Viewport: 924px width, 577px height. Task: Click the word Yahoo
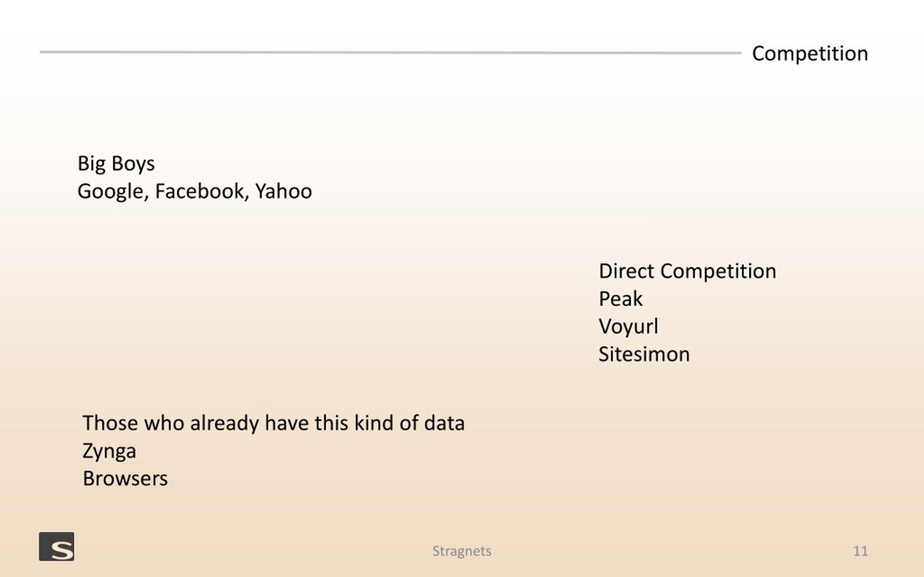tap(283, 191)
